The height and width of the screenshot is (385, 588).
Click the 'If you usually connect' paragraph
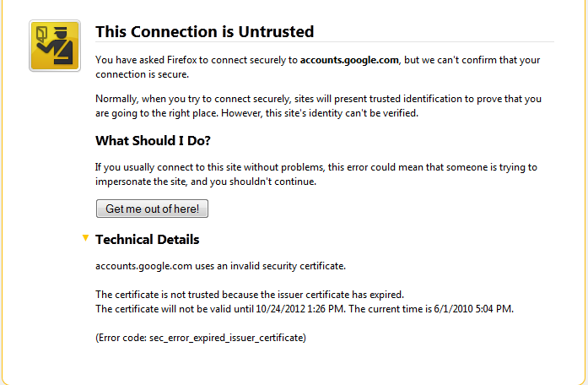pos(316,174)
